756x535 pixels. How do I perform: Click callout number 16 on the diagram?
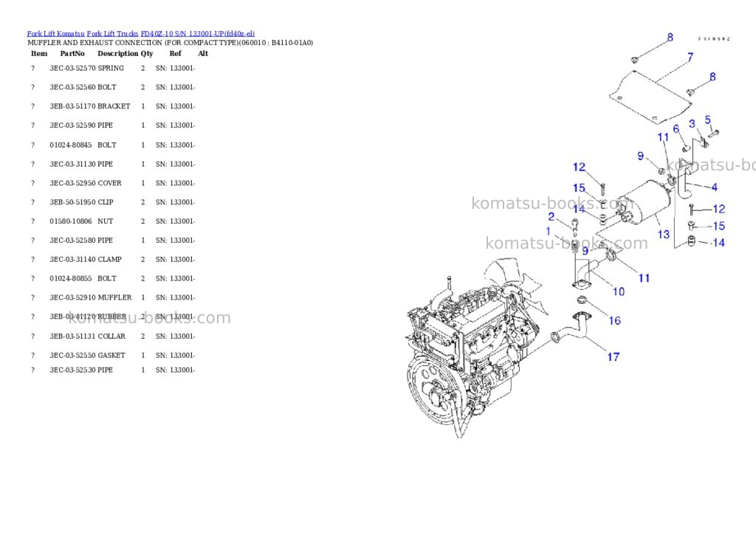coord(614,320)
